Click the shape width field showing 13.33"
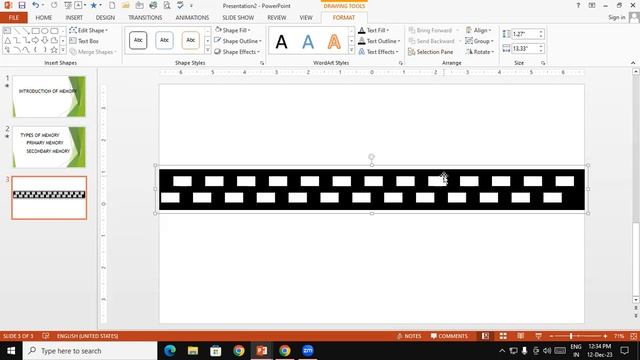 click(x=525, y=49)
